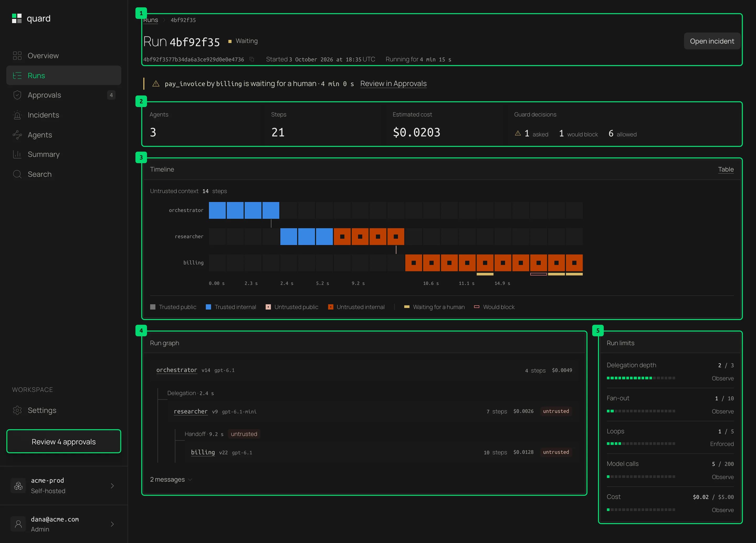
Task: Open the billing agent link
Action: pyautogui.click(x=203, y=453)
